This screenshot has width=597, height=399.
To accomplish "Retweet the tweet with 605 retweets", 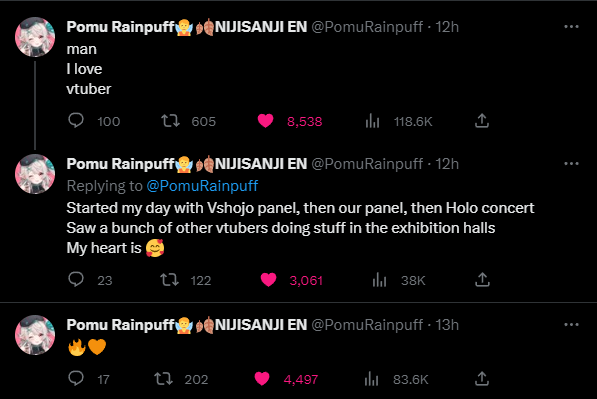I will click(170, 121).
